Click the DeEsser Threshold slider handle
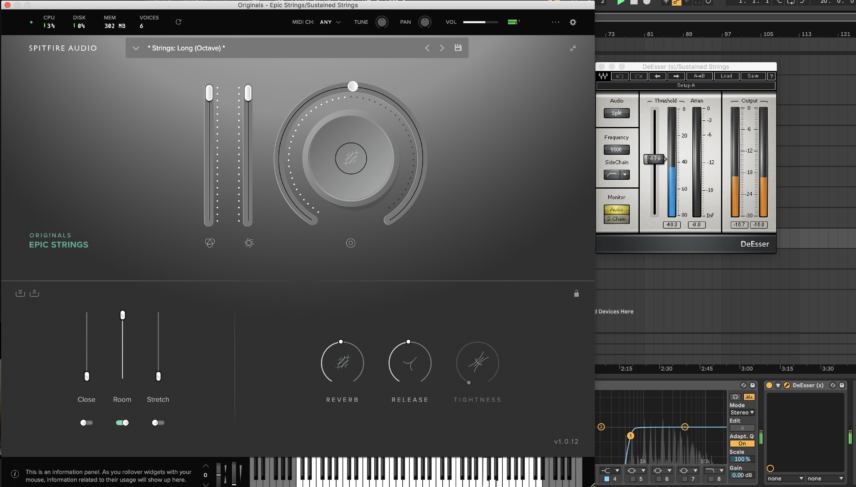The height and width of the screenshot is (487, 856). coord(655,159)
